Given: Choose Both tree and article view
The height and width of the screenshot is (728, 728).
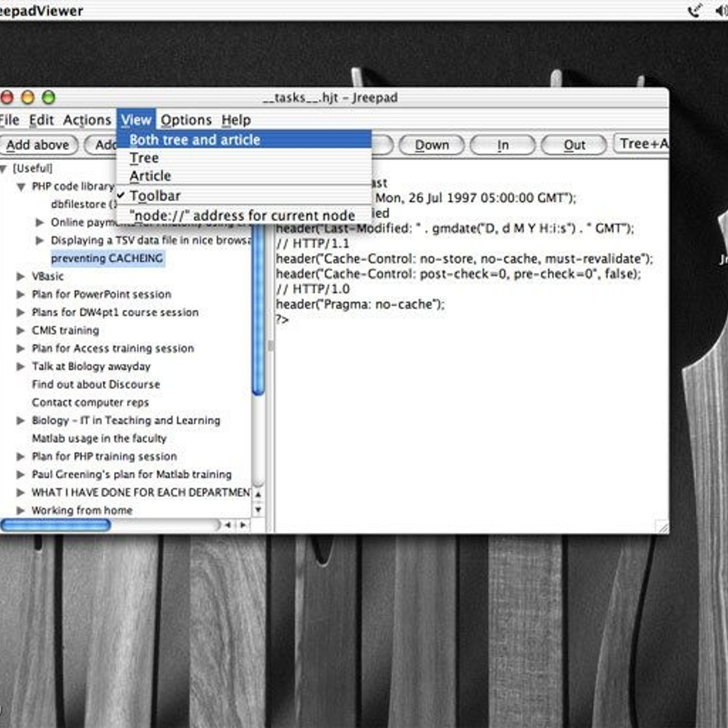Looking at the screenshot, I should pyautogui.click(x=244, y=140).
